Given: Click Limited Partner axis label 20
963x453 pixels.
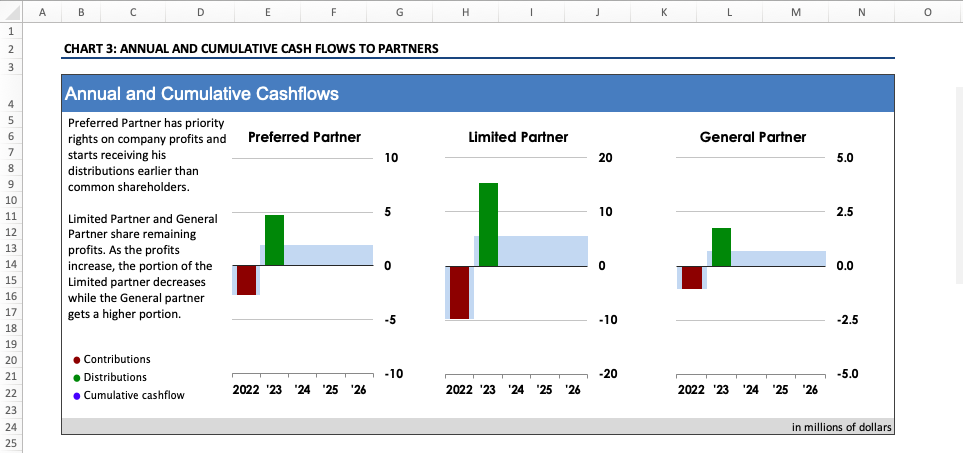Looking at the screenshot, I should [x=605, y=158].
